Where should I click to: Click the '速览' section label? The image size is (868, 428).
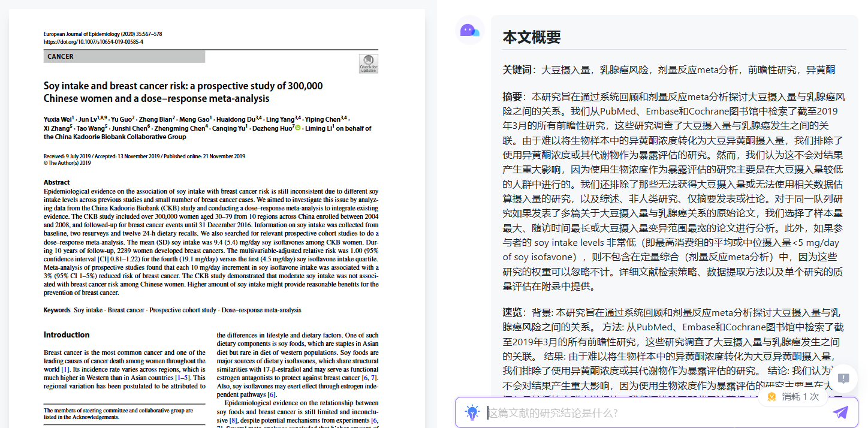pos(513,313)
